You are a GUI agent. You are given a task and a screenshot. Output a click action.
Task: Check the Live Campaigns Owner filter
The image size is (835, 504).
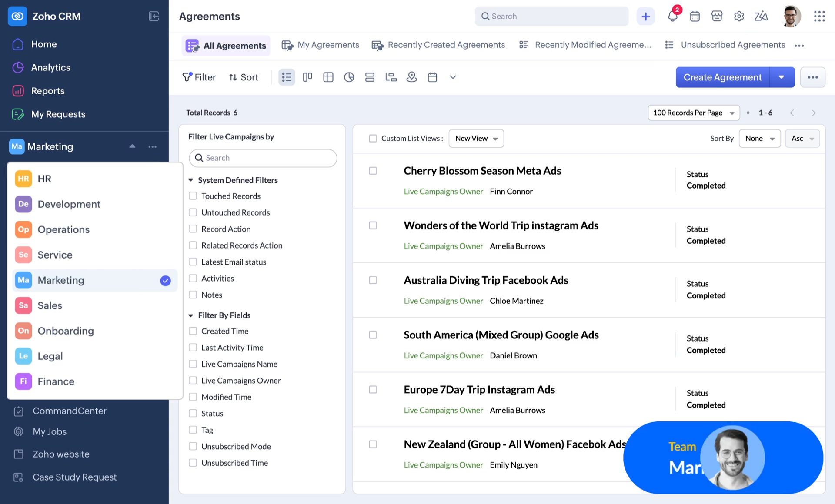tap(193, 381)
